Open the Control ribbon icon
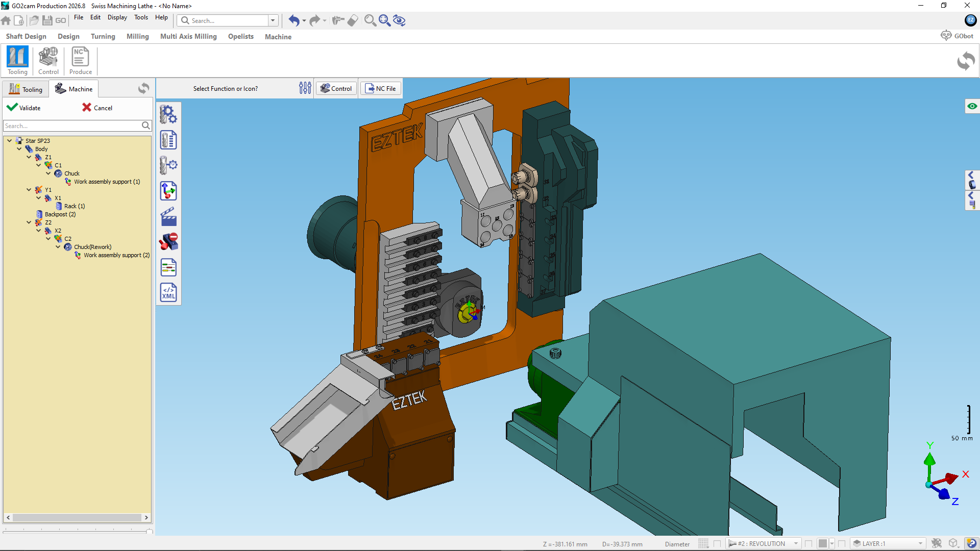Viewport: 980px width, 551px height. pyautogui.click(x=48, y=61)
